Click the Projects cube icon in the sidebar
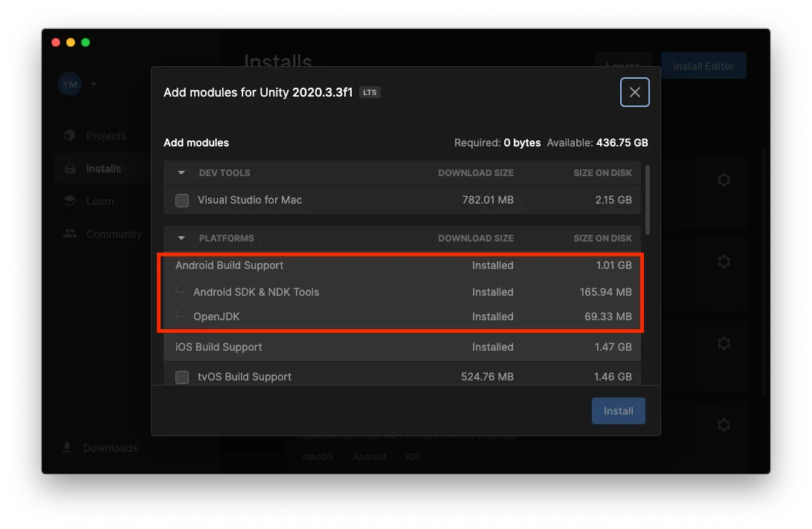The image size is (812, 529). click(70, 135)
